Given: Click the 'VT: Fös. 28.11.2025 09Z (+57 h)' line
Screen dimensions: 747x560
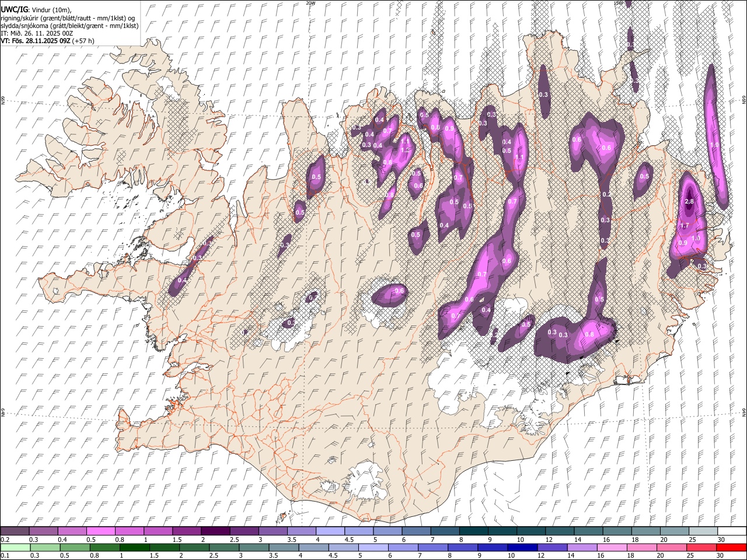Looking at the screenshot, I should (47, 41).
